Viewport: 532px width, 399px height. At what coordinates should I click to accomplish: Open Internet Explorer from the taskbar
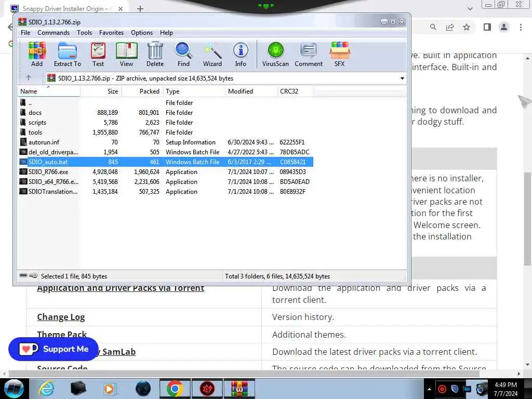pos(46,389)
